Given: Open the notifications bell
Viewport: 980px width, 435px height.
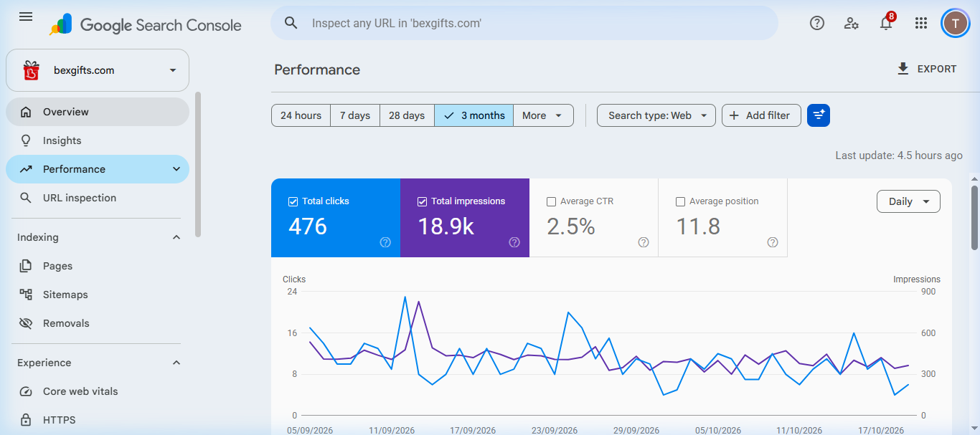Looking at the screenshot, I should (x=886, y=23).
